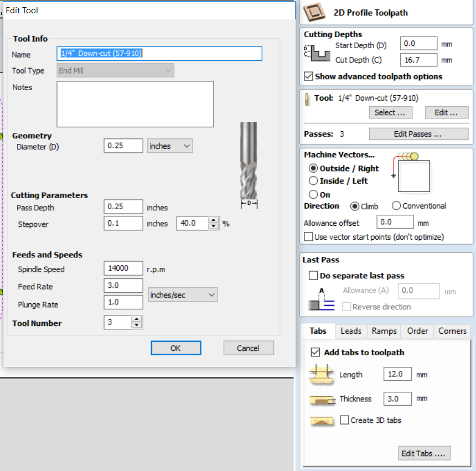Click the cutting depths diagram icon
The width and height of the screenshot is (476, 471).
pos(317,53)
